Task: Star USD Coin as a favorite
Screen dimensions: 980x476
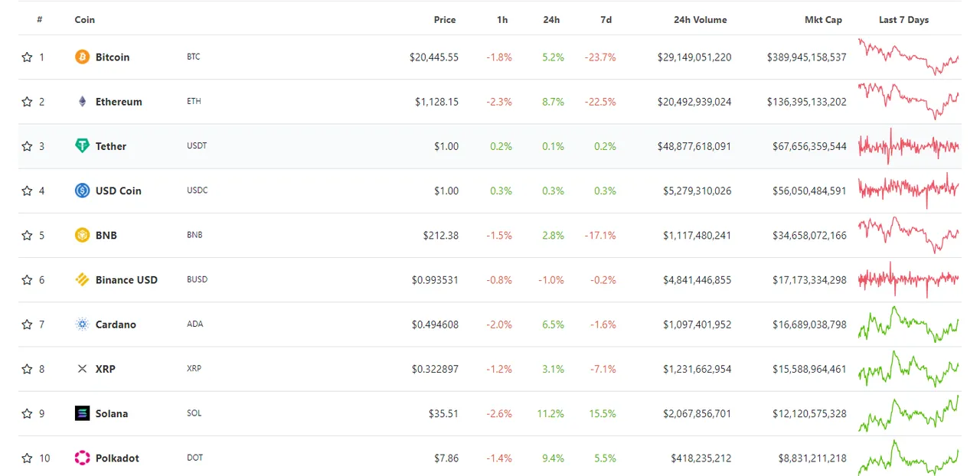Action: 27,191
